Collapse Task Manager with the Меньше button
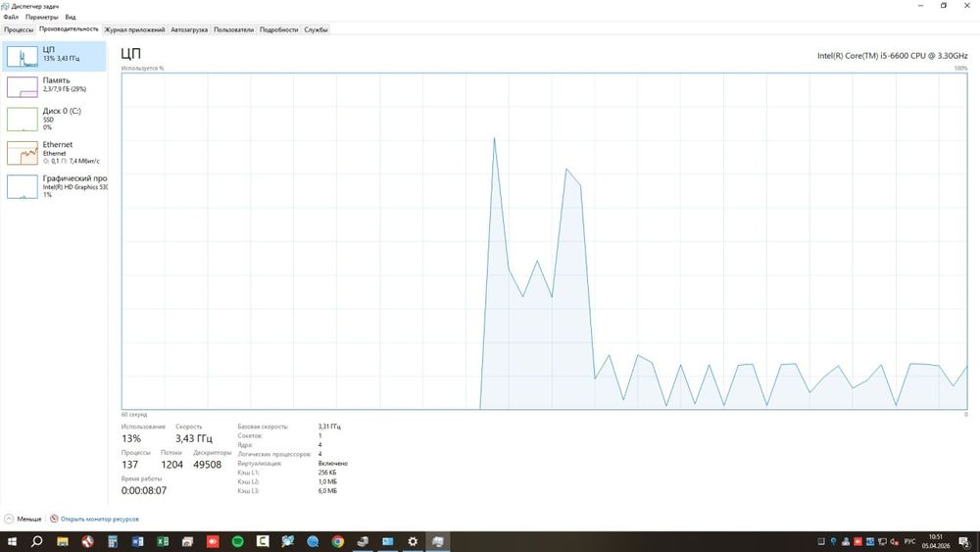Viewport: 980px width, 552px height. point(24,519)
